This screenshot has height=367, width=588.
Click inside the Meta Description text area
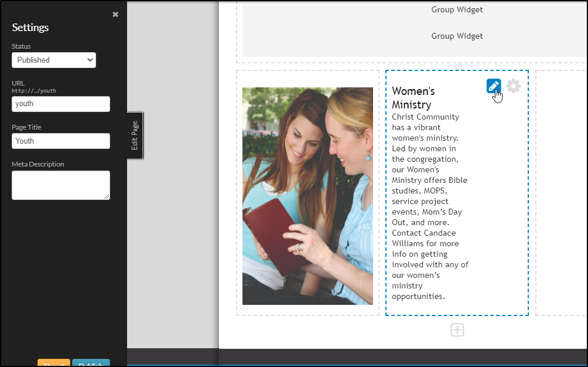coord(61,185)
